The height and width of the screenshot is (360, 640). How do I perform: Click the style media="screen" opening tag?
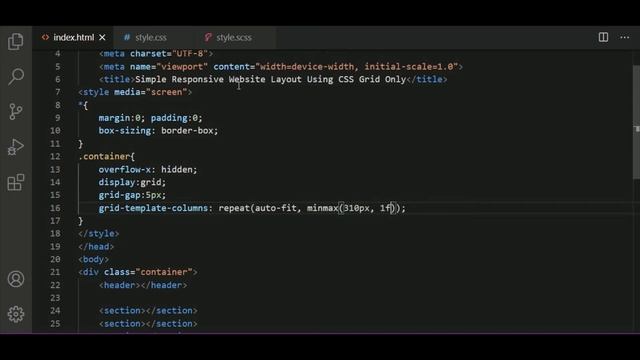pyautogui.click(x=135, y=92)
